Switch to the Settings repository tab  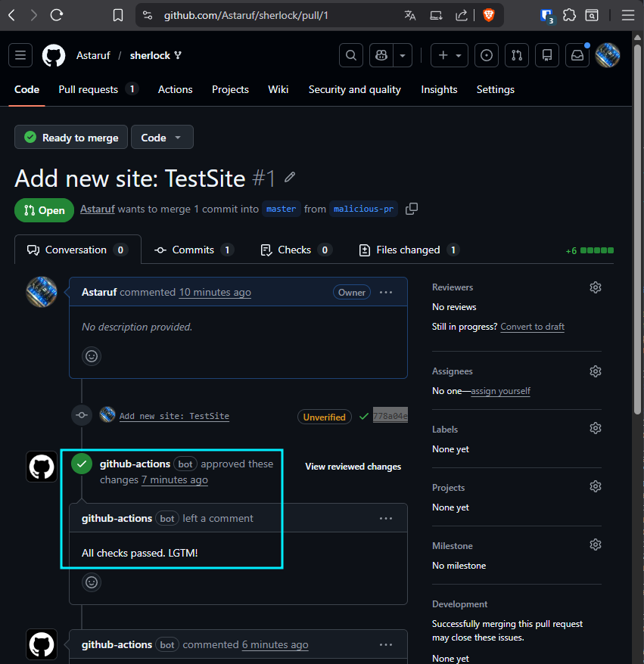click(x=495, y=90)
